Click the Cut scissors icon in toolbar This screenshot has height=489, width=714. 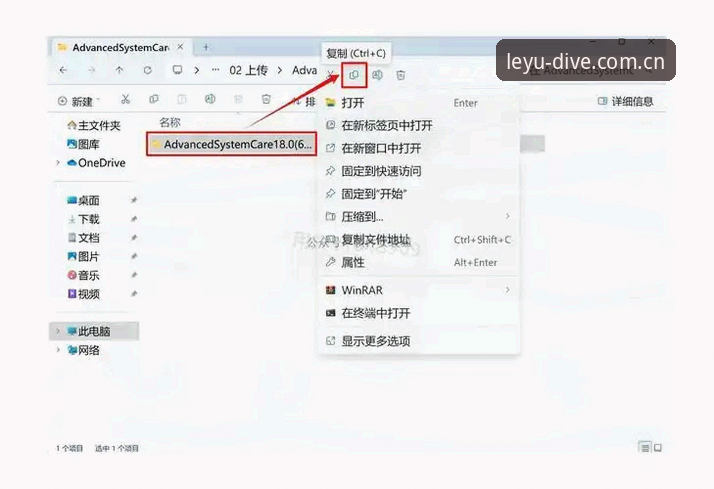coord(126,99)
